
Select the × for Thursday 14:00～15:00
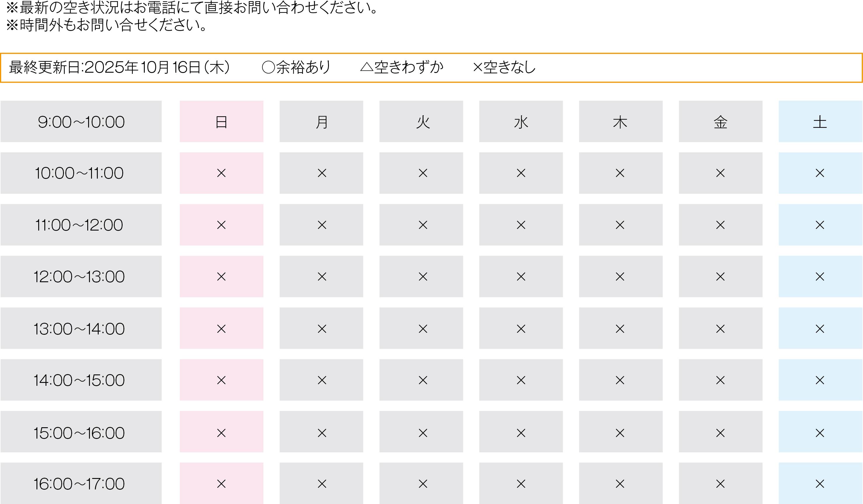[x=620, y=380]
